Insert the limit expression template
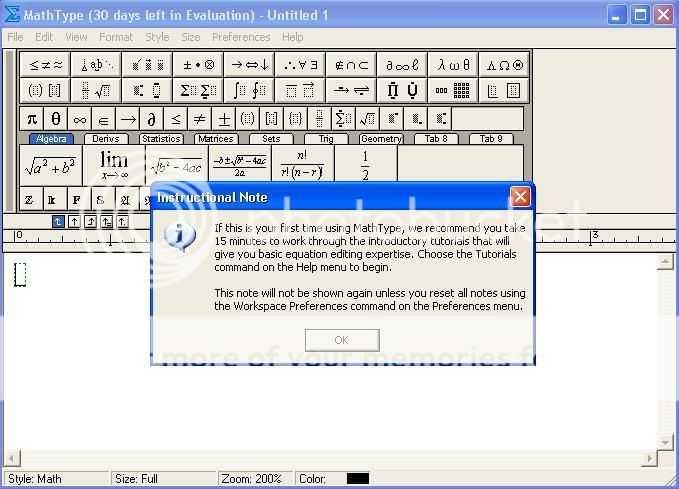 pyautogui.click(x=113, y=165)
